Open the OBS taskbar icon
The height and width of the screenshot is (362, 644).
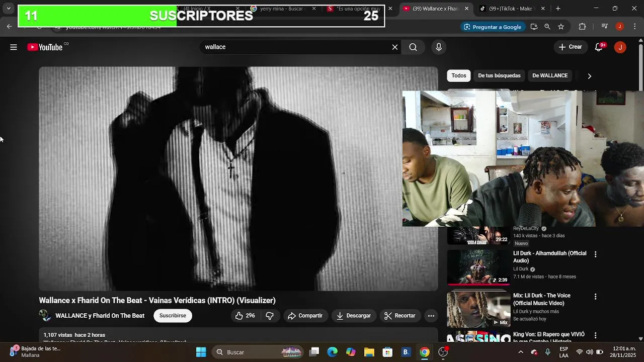point(443,352)
